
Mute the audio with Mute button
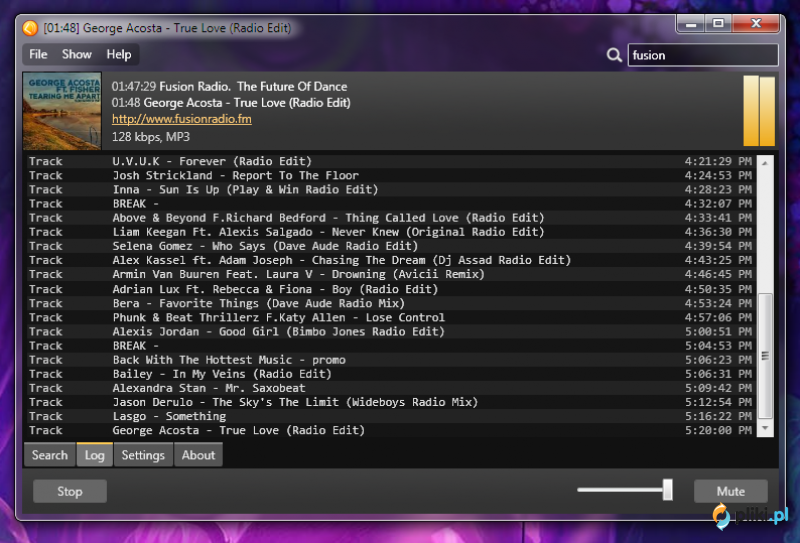coord(731,491)
